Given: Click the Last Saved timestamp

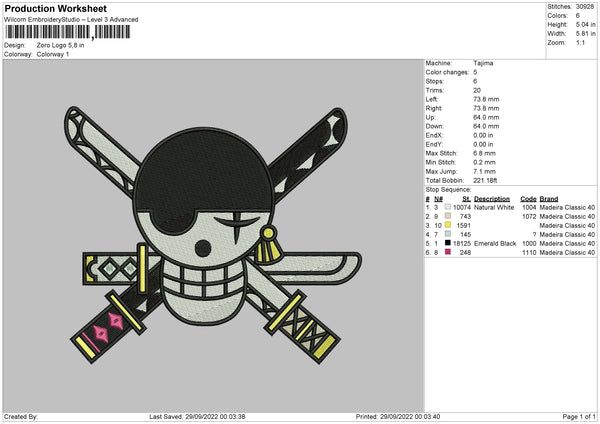Looking at the screenshot, I should 197,416.
